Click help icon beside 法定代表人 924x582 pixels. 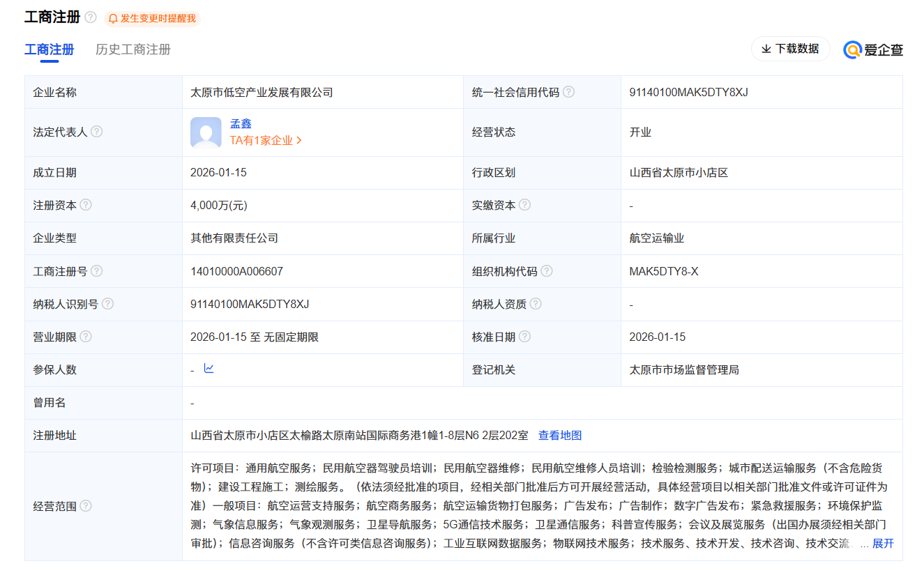pyautogui.click(x=97, y=132)
